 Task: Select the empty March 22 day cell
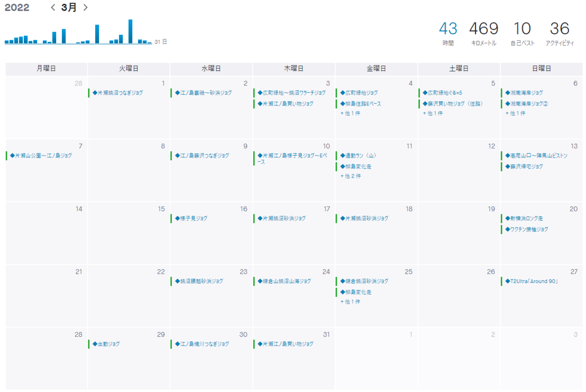coord(129,296)
